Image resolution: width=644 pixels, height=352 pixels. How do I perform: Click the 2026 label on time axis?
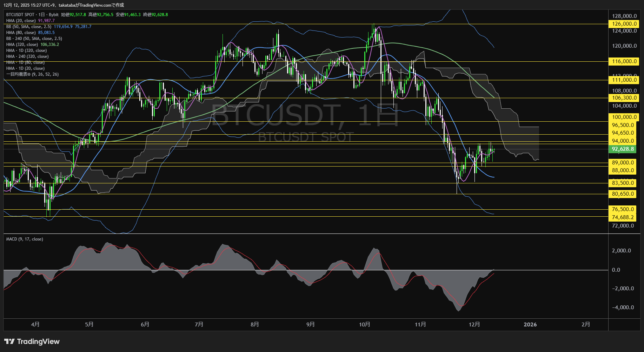pos(530,325)
